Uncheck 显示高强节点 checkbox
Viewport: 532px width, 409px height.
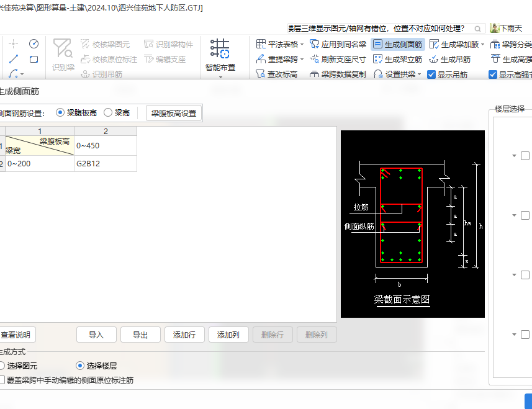[x=493, y=74]
